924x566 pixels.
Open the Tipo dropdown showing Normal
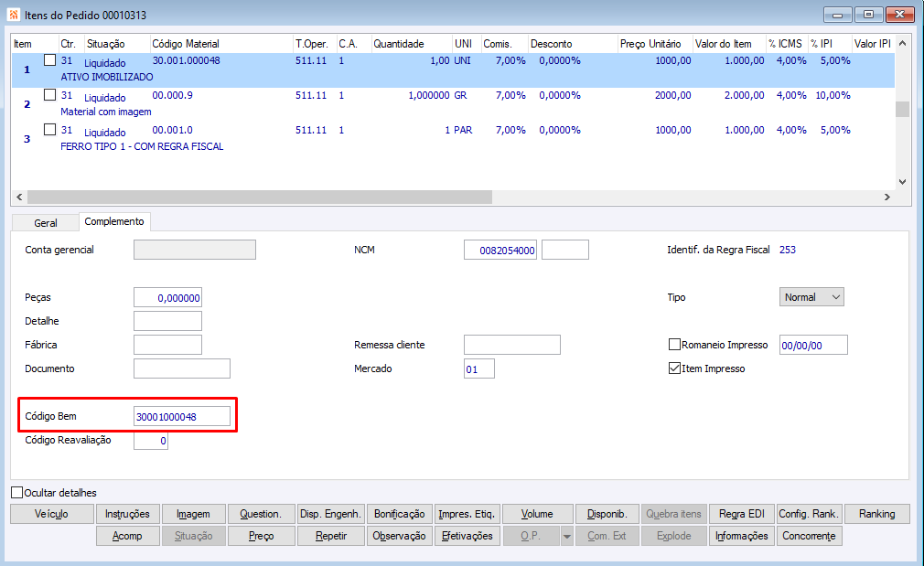811,297
